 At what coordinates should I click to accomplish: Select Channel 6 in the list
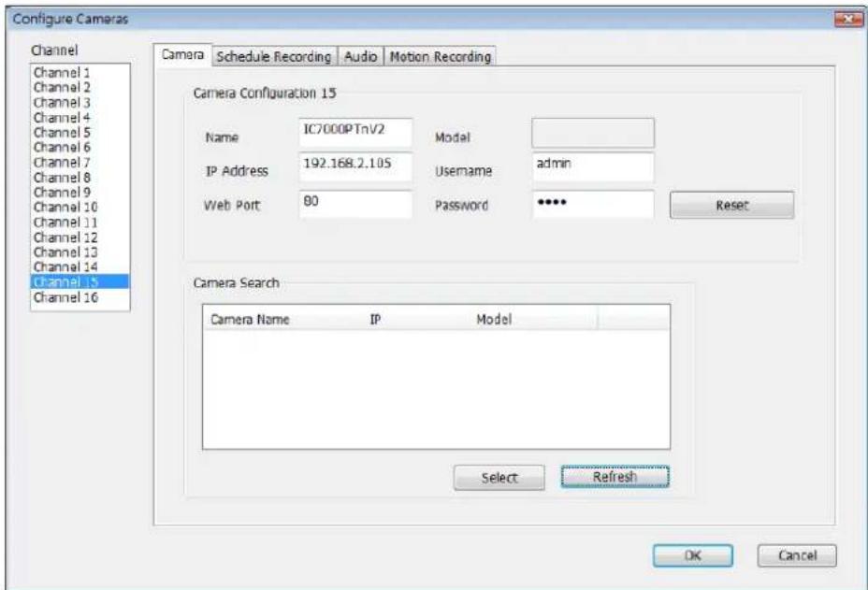click(80, 147)
